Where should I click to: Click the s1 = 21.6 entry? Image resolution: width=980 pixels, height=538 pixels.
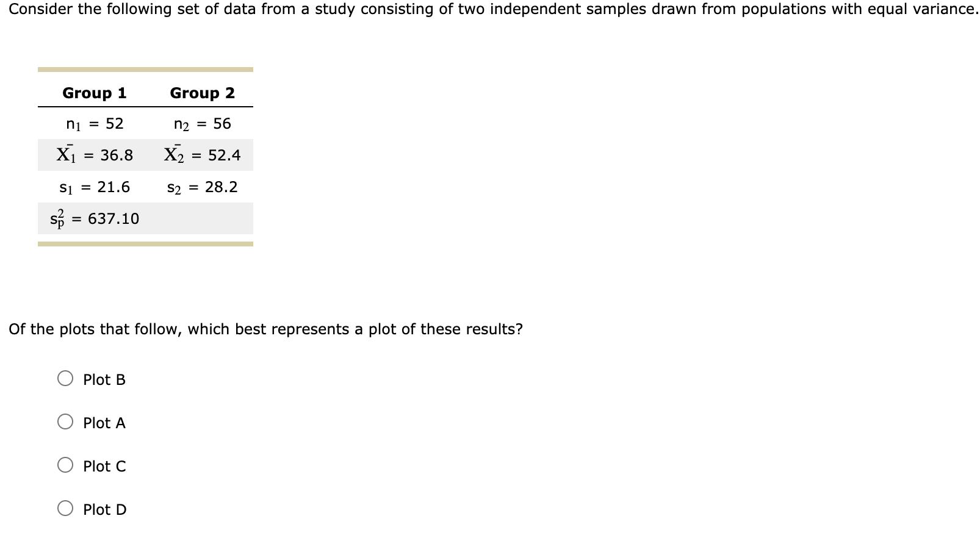95,187
